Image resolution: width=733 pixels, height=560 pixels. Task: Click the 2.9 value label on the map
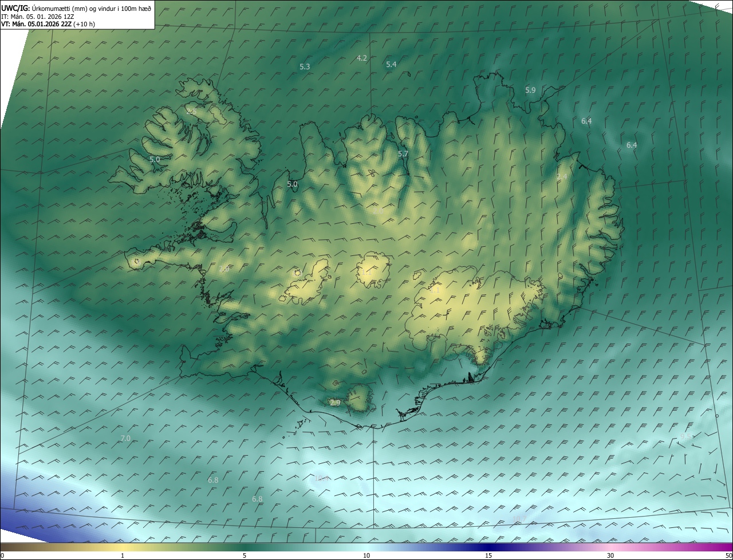(336, 403)
